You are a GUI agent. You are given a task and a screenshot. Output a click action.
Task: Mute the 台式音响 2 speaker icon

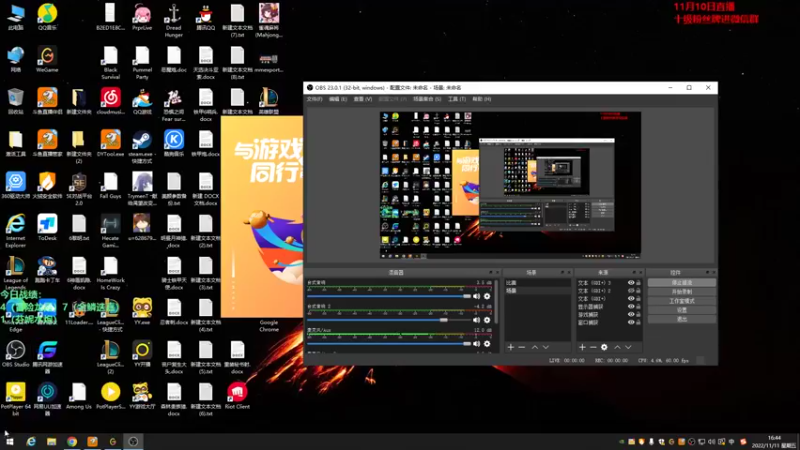(x=477, y=320)
